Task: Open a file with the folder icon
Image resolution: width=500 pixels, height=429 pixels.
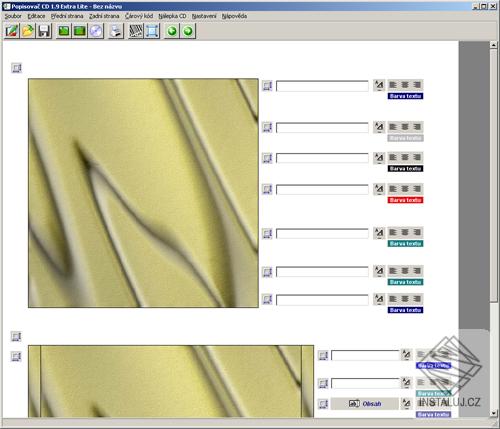Action: (28, 31)
